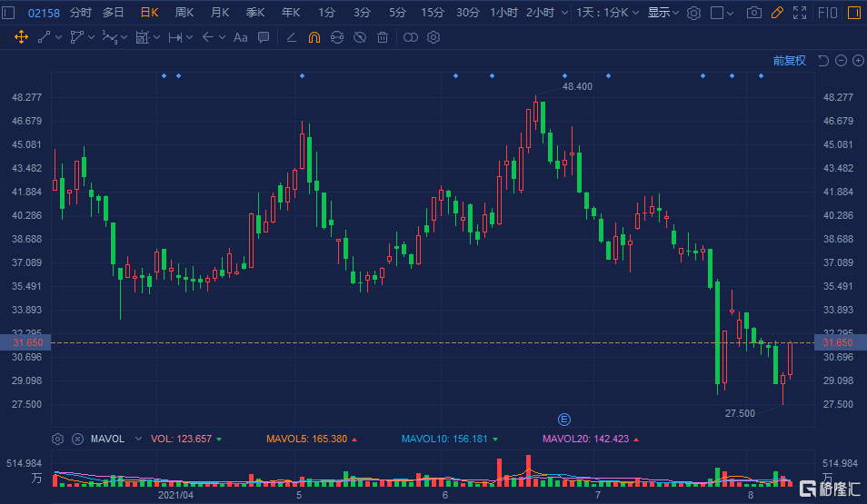Expand wave tool dropdown arrow

click(x=125, y=37)
